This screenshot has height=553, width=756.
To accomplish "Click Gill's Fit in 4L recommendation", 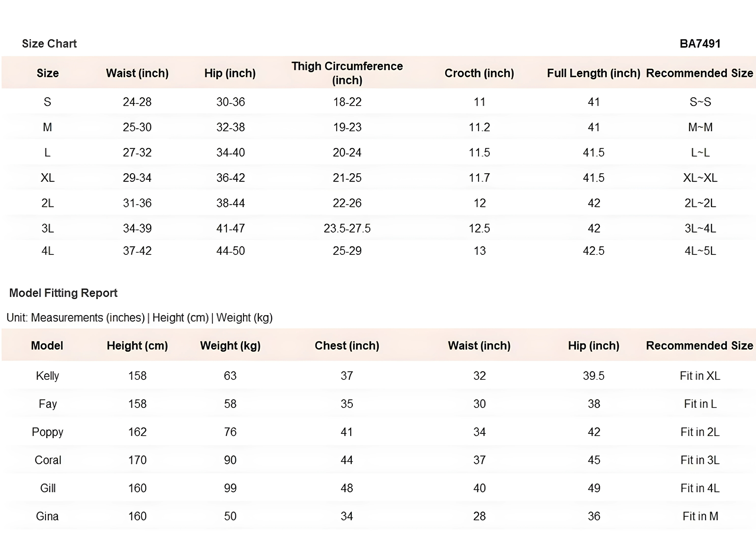I will click(x=700, y=488).
